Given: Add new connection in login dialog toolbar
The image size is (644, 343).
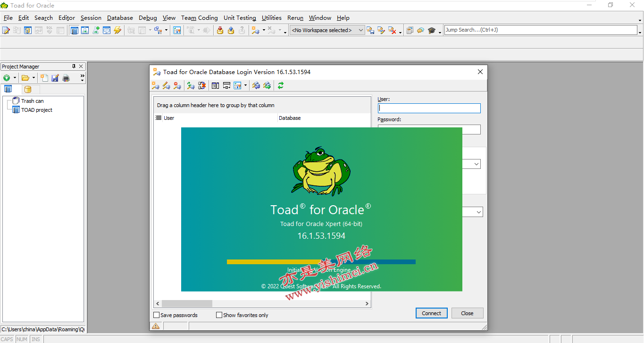Looking at the screenshot, I should click(x=155, y=85).
